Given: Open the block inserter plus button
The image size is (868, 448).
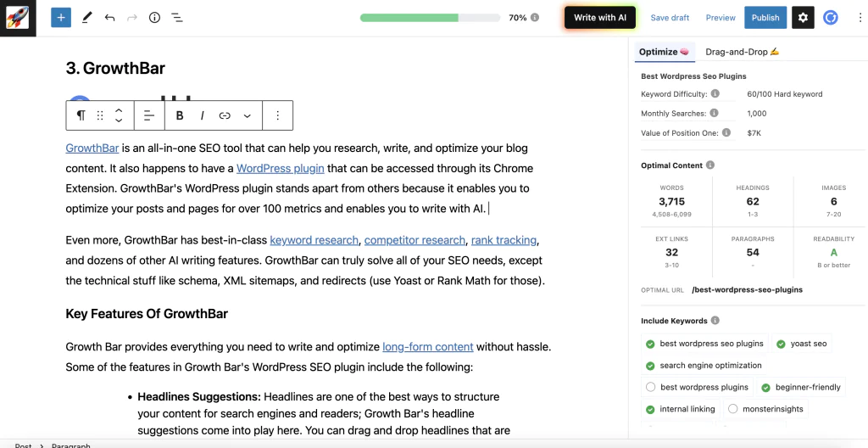Looking at the screenshot, I should pyautogui.click(x=61, y=18).
